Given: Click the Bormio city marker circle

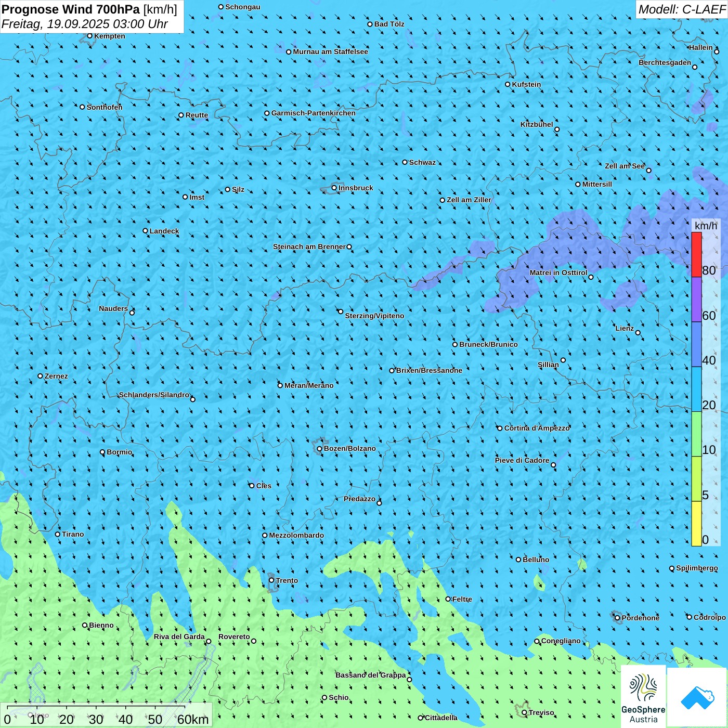Looking at the screenshot, I should click(102, 452).
